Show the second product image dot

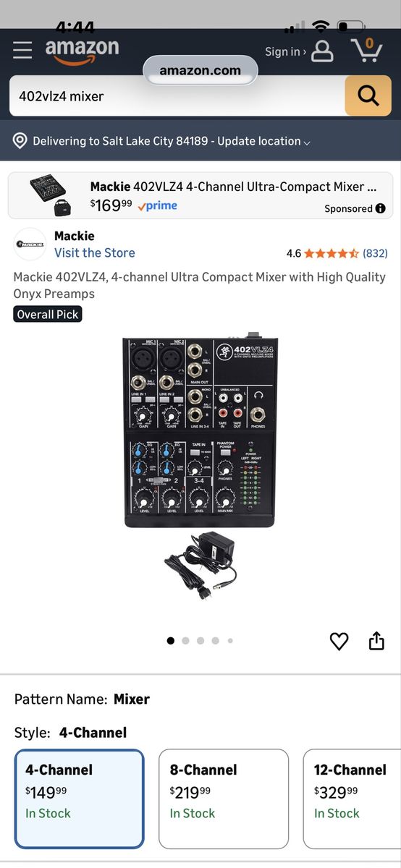coord(185,640)
